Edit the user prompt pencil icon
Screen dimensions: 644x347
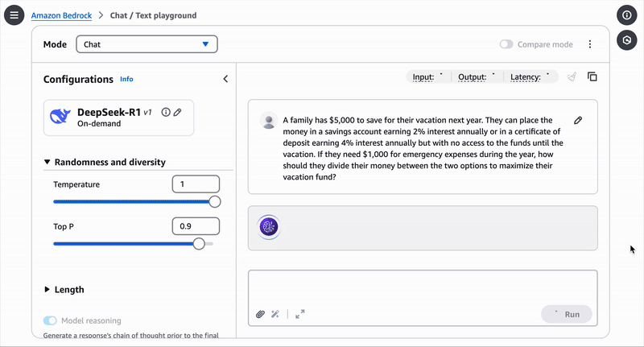(578, 120)
